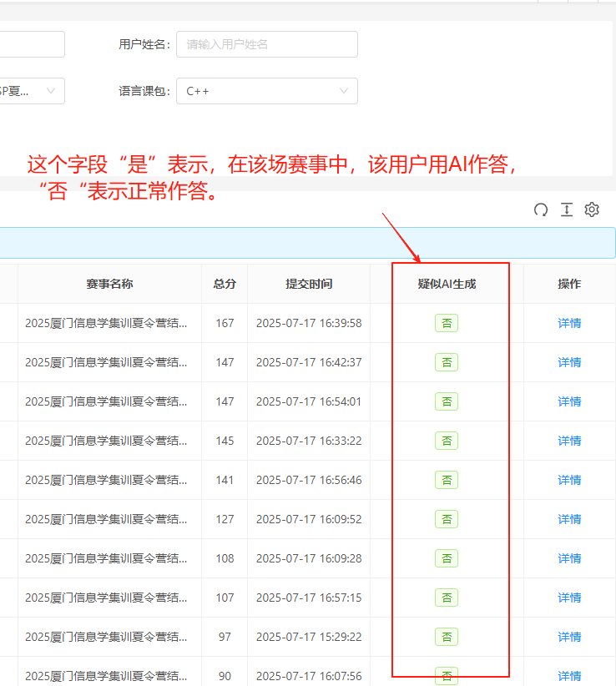Open 详情 for the 141-point entry
Viewport: 616px width, 686px height.
click(x=569, y=480)
